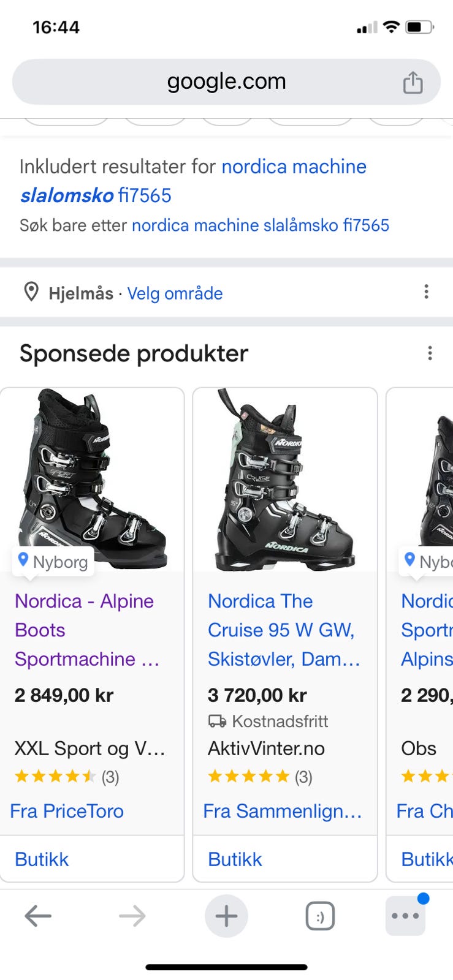The image size is (453, 980).
Task: Open the 'Fra PriceToro' link
Action: tap(67, 811)
